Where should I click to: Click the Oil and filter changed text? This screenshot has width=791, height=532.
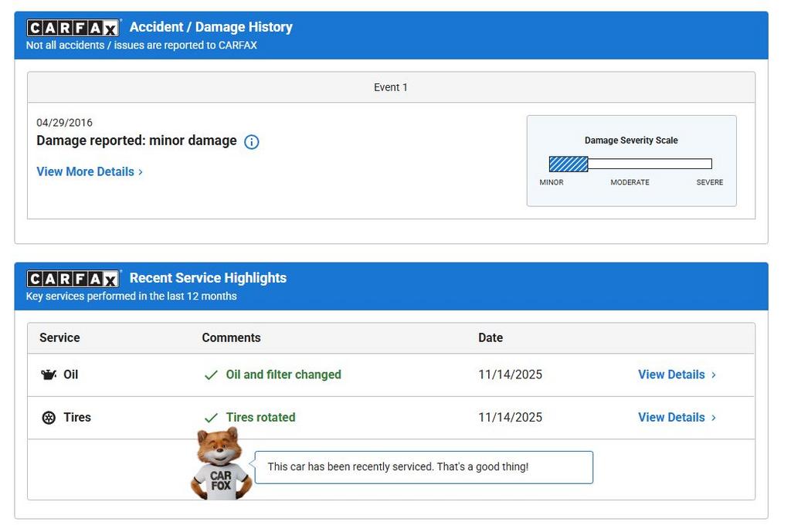pyautogui.click(x=283, y=374)
